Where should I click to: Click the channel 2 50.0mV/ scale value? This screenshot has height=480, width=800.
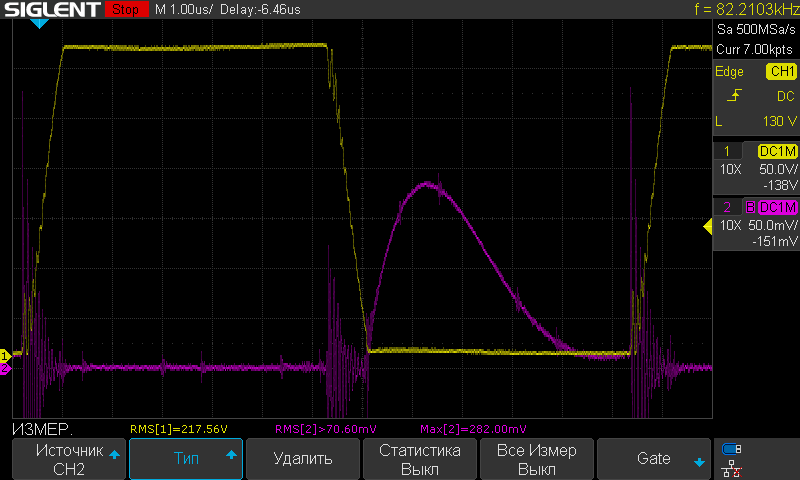pos(772,225)
